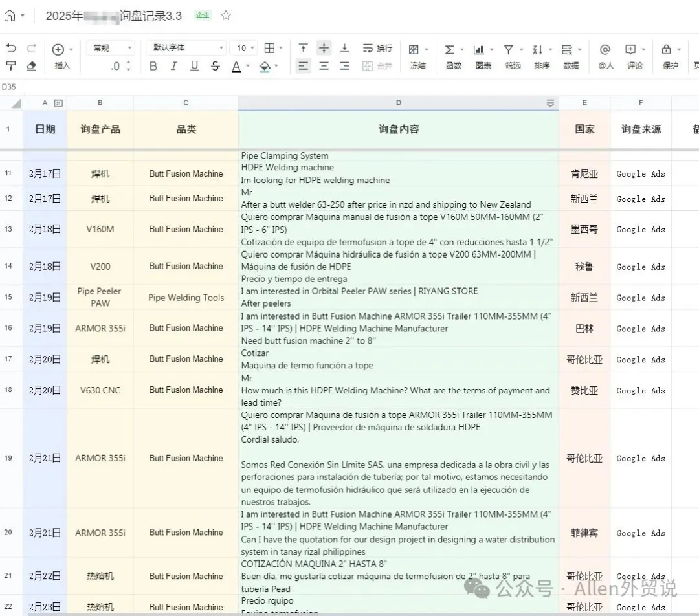Toggle italic formatting
Image resolution: width=699 pixels, height=616 pixels.
(x=174, y=67)
